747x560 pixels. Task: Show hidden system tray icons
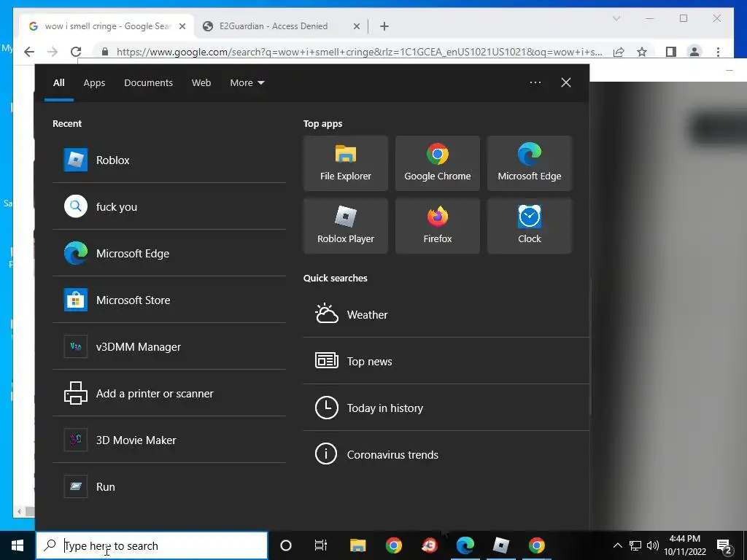pos(617,545)
